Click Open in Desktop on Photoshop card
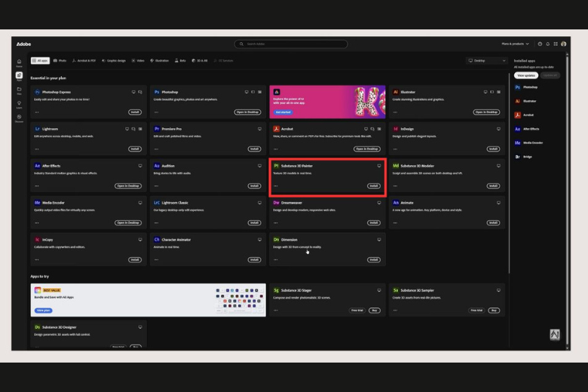Image resolution: width=588 pixels, height=392 pixels. [x=247, y=112]
